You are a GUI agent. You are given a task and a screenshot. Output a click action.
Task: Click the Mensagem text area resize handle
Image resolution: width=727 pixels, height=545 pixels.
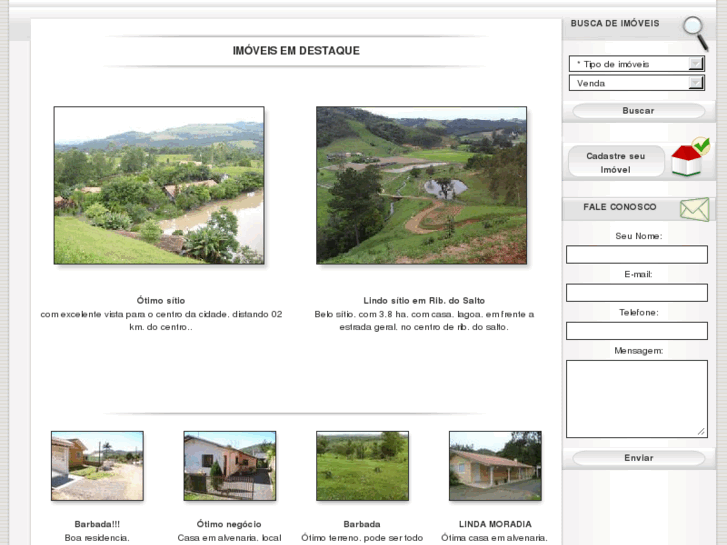click(701, 431)
